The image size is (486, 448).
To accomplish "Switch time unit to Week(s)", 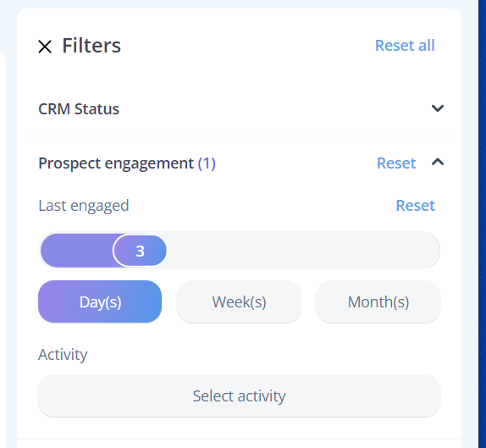I will [x=239, y=301].
